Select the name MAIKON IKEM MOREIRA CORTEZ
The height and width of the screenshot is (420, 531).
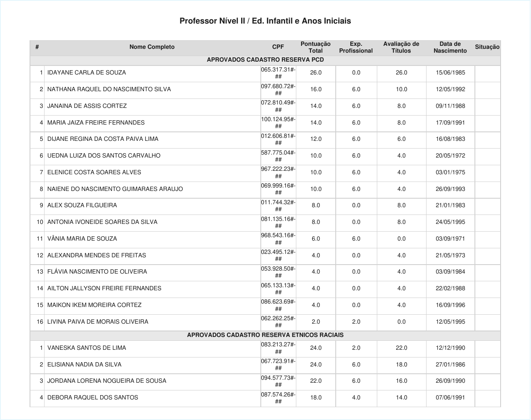coord(94,305)
